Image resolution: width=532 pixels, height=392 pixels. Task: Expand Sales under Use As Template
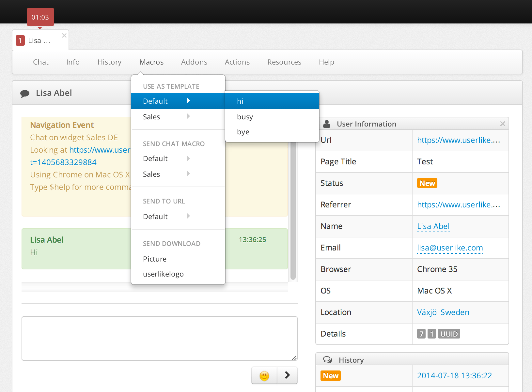point(166,117)
